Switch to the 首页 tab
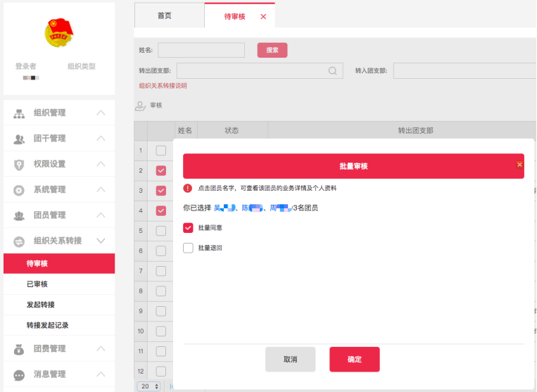The image size is (537, 392). coord(165,15)
